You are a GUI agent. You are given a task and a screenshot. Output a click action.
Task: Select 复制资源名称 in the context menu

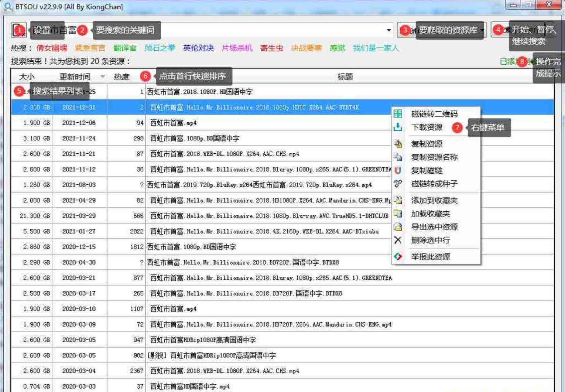[434, 157]
